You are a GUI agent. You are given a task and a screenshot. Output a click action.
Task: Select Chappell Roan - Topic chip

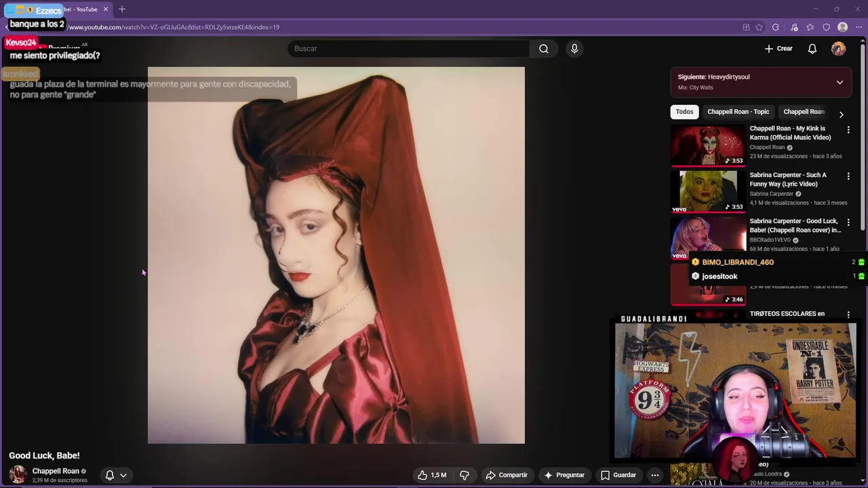(738, 112)
